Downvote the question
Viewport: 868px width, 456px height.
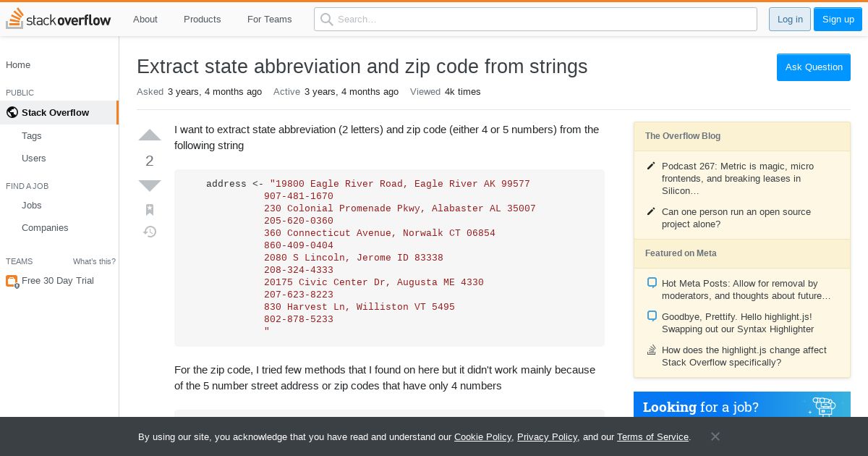point(150,185)
